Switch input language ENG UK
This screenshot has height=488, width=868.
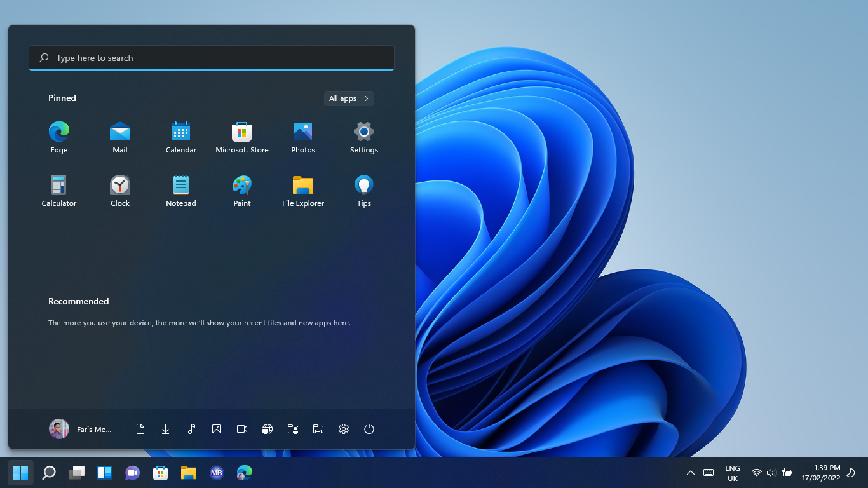point(733,473)
